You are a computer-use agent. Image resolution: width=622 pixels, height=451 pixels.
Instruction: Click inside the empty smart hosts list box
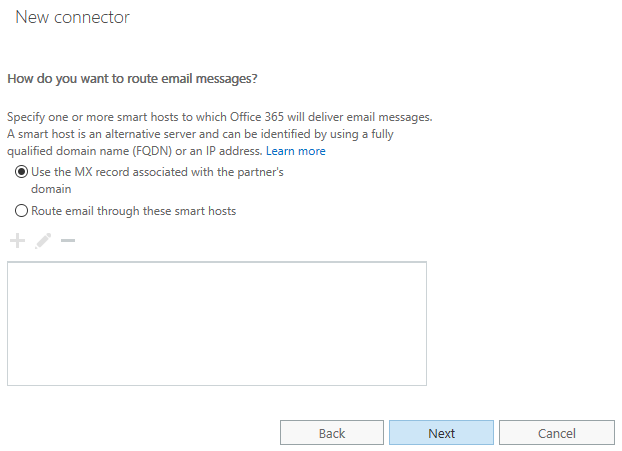click(x=216, y=323)
